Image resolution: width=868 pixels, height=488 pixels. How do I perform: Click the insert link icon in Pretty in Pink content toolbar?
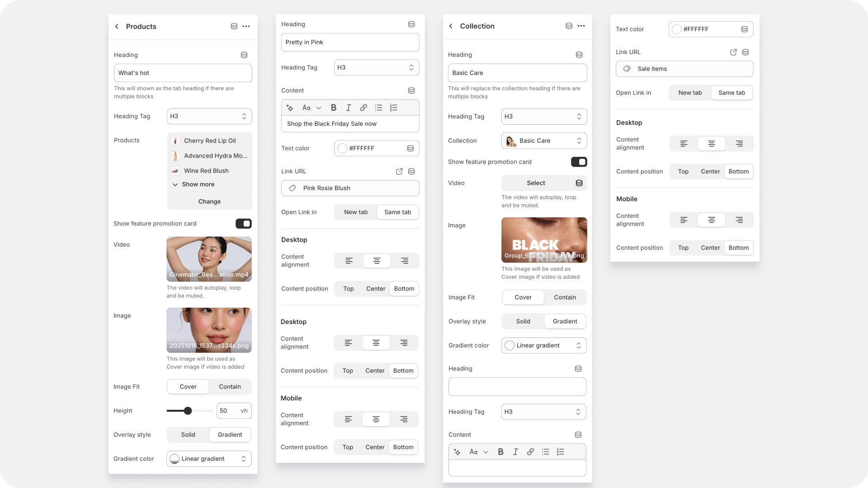pyautogui.click(x=363, y=108)
